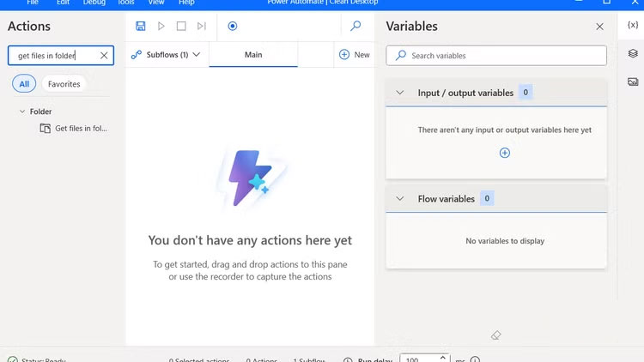
Task: Show All actions filter
Action: (24, 84)
